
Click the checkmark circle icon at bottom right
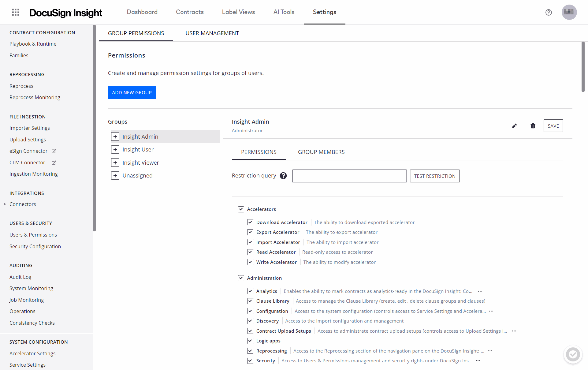click(x=573, y=354)
